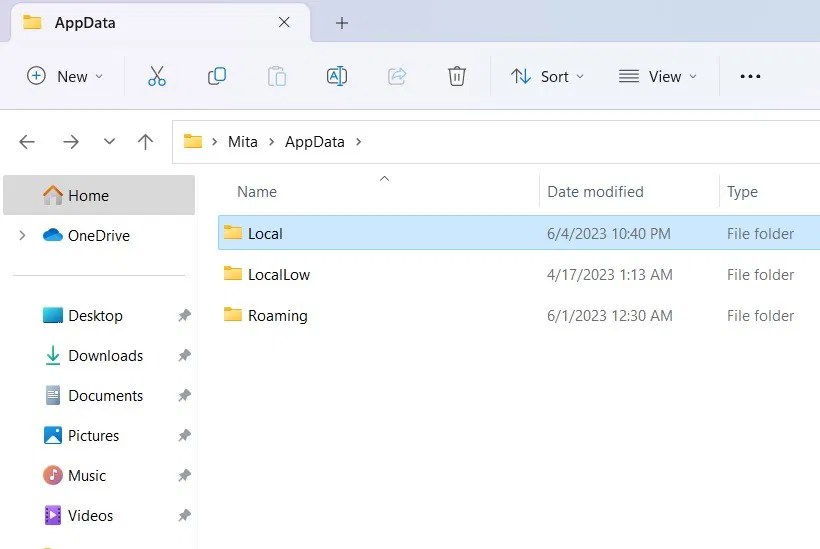Screen dimensions: 820x549
Task: Click the Rename icon in toolbar
Action: [337, 76]
